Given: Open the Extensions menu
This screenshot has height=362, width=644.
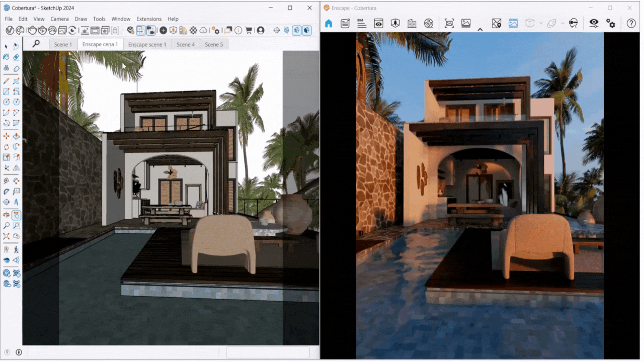Looking at the screenshot, I should tap(148, 19).
